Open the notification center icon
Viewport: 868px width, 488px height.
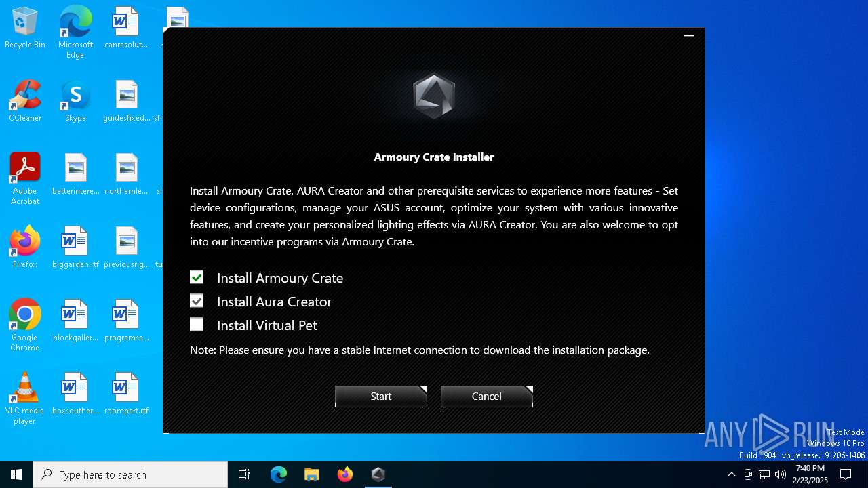(846, 474)
